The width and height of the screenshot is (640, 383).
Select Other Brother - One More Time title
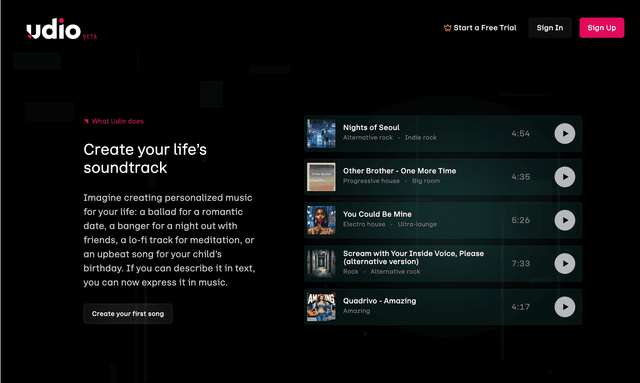pyautogui.click(x=400, y=171)
